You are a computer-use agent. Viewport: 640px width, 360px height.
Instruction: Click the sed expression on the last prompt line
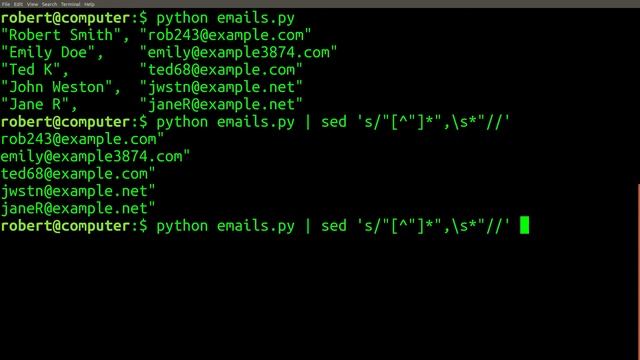pos(433,226)
